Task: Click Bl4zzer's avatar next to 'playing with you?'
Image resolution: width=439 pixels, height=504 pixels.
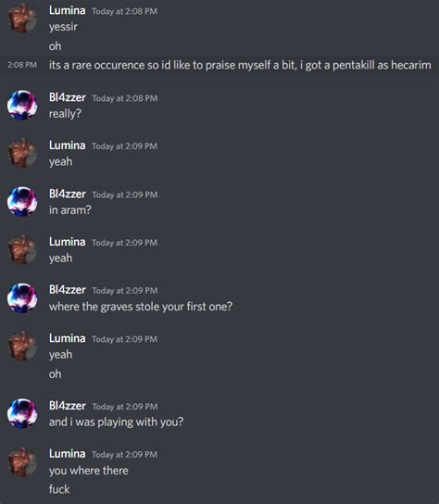Action: pos(22,414)
